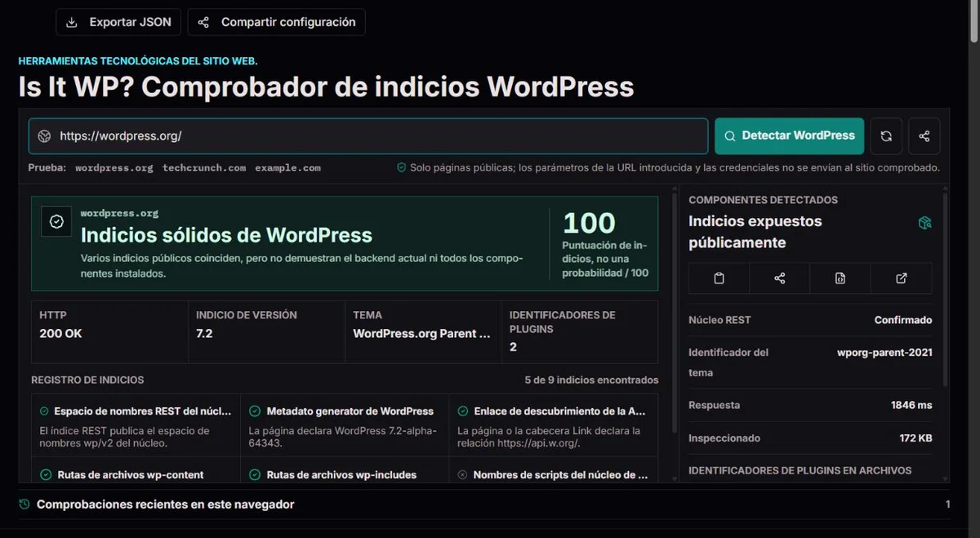Click the check icon of Espacio de nombres REST
The width and height of the screenshot is (980, 538).
pos(45,411)
